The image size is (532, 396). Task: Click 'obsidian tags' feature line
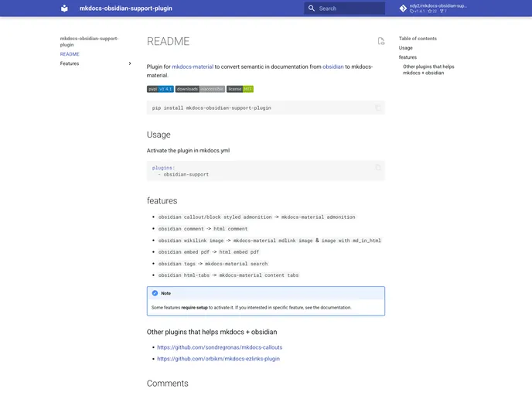pyautogui.click(x=213, y=264)
